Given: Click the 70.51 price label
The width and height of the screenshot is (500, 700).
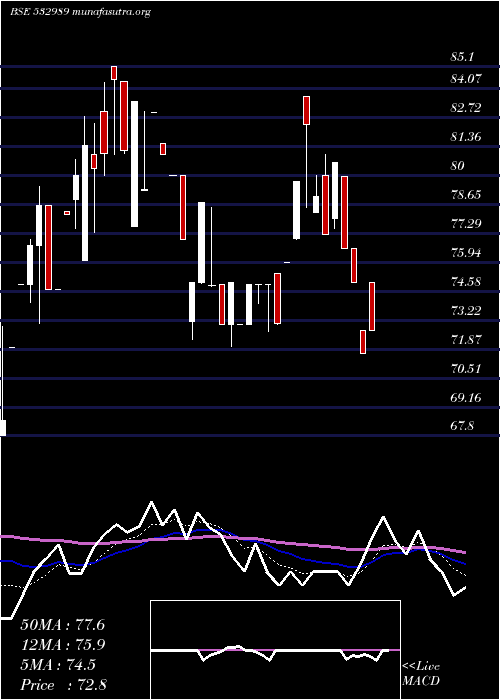Looking at the screenshot, I should [466, 369].
